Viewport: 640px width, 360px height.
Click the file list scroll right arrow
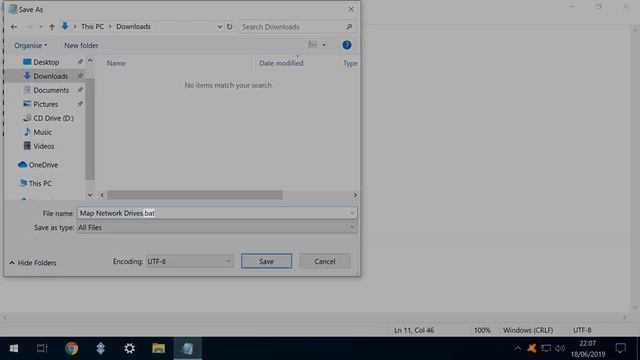point(355,195)
